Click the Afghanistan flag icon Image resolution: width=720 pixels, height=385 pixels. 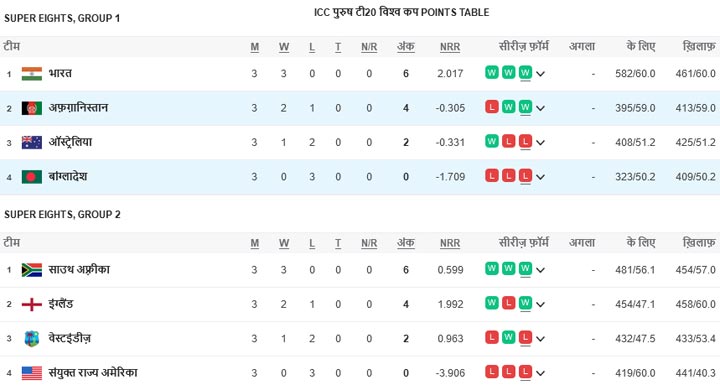tap(32, 108)
